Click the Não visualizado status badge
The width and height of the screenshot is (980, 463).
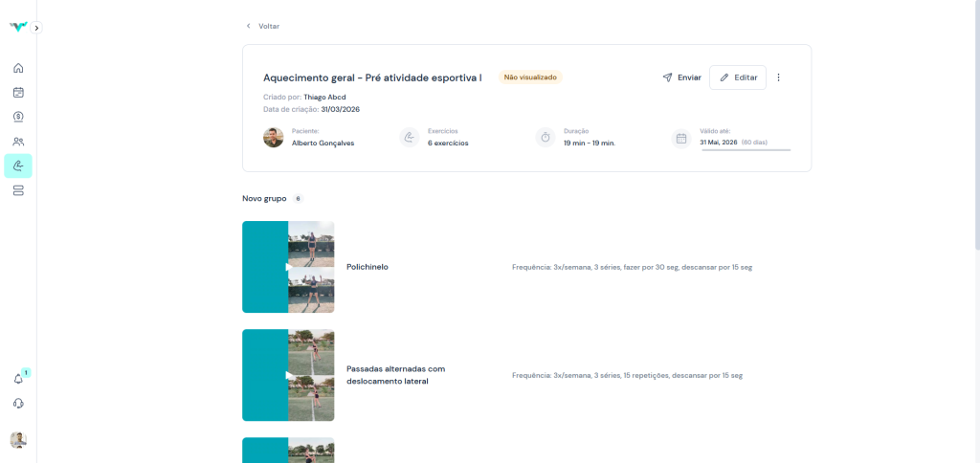(529, 77)
